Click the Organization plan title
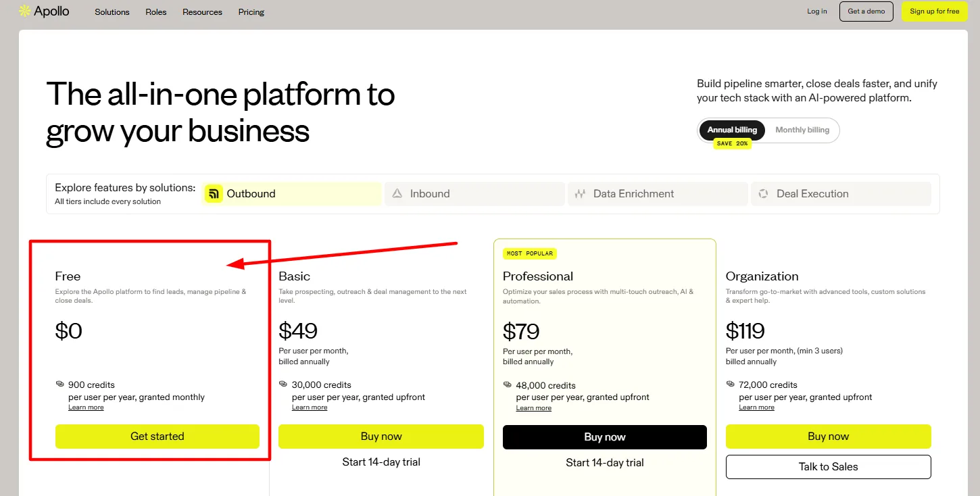The height and width of the screenshot is (496, 980). [762, 276]
